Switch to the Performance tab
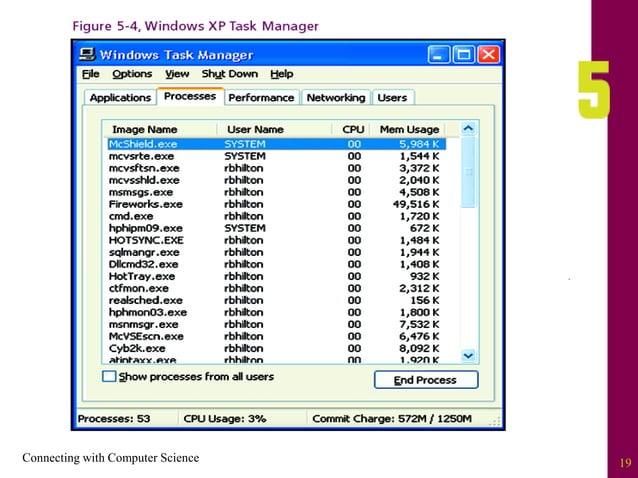Image resolution: width=638 pixels, height=478 pixels. [261, 98]
